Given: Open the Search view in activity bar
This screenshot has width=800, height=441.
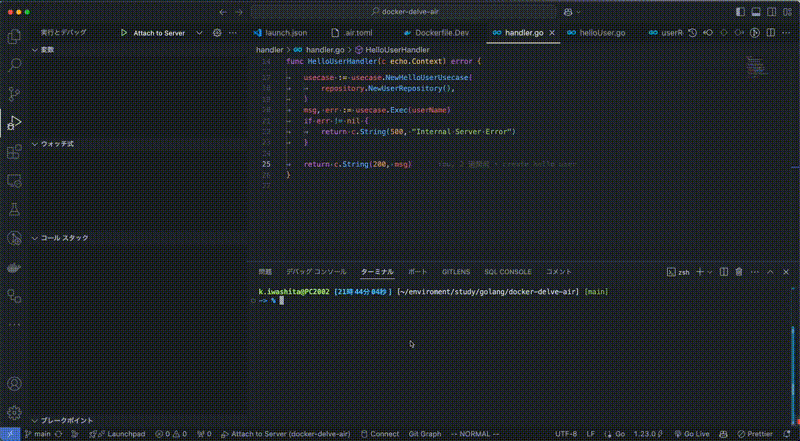Looking at the screenshot, I should click(14, 65).
